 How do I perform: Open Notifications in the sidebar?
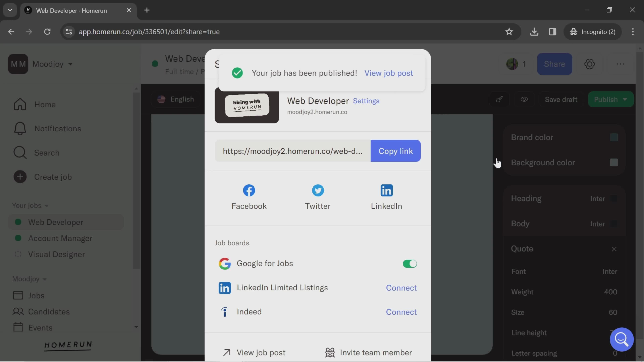click(x=47, y=129)
